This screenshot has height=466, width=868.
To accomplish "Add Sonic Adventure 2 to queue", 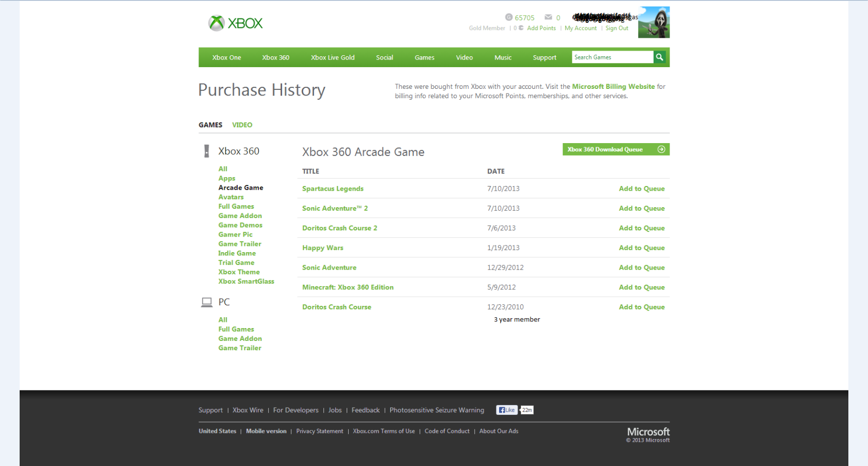I will [642, 208].
